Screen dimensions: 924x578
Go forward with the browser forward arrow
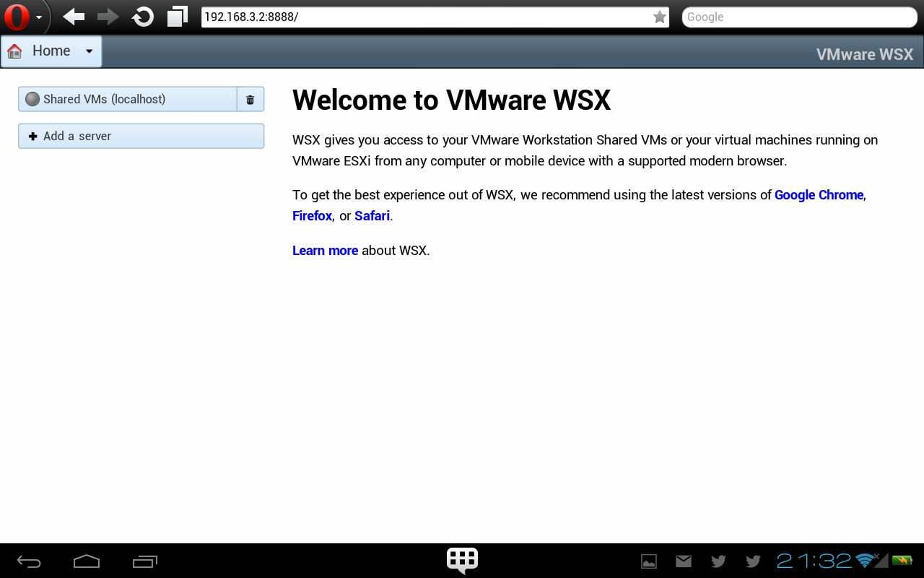click(108, 17)
